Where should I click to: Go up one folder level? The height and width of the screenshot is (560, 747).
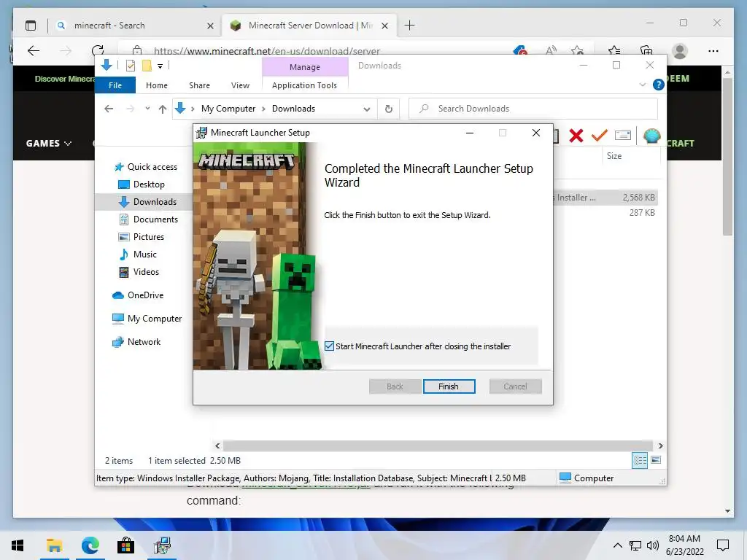(x=163, y=109)
